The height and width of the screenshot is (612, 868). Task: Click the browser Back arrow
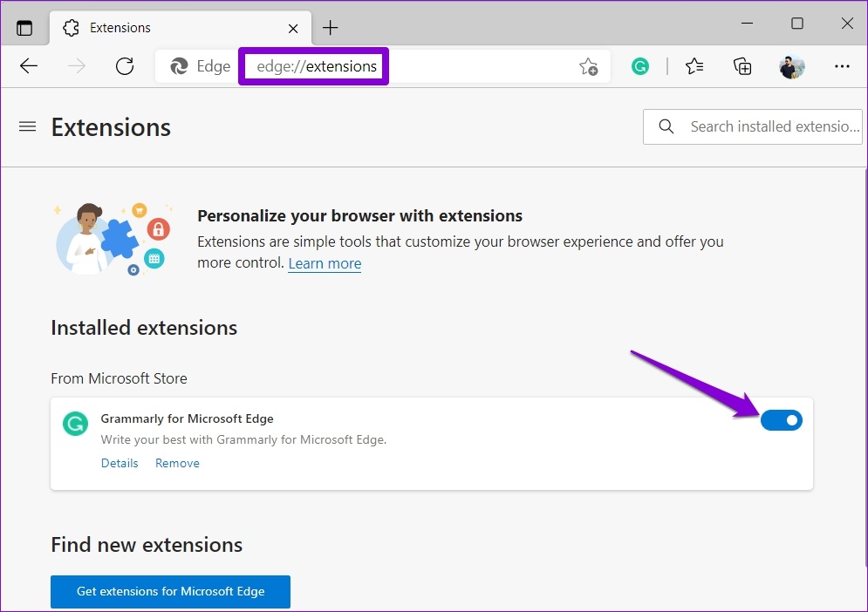[x=29, y=66]
